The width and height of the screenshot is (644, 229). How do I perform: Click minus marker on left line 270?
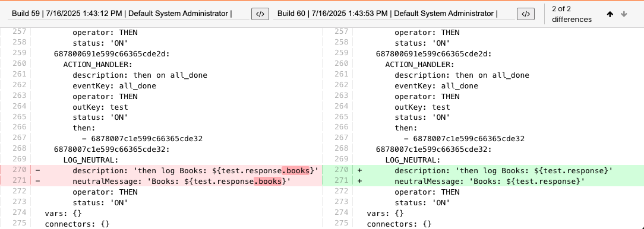pyautogui.click(x=38, y=170)
